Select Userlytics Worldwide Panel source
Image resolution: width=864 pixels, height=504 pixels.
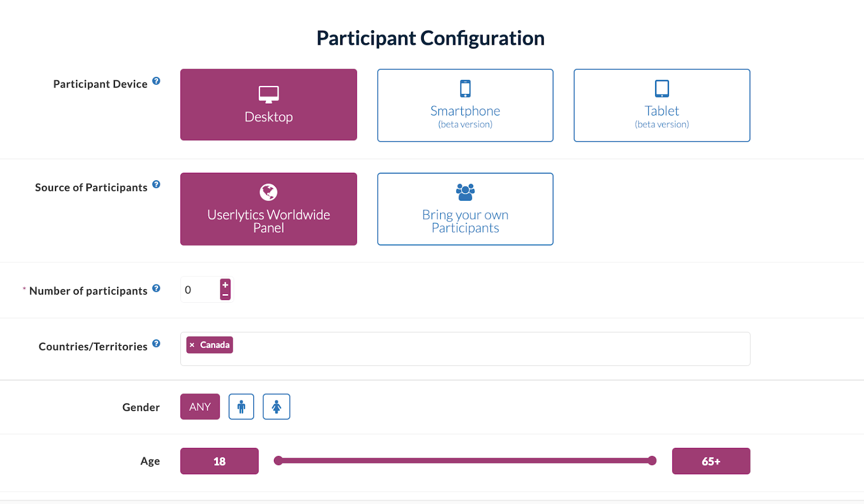click(268, 209)
